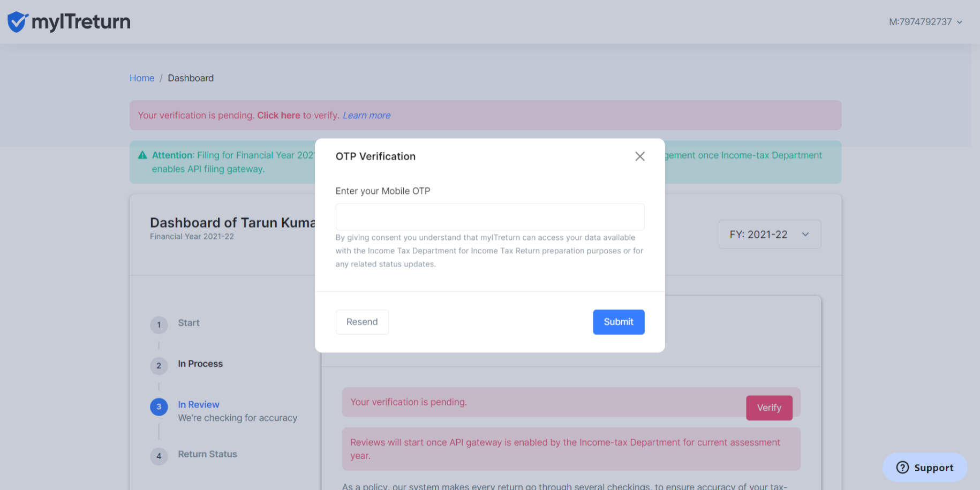Select step 2 circle icon
Viewport: 980px width, 490px height.
click(159, 366)
